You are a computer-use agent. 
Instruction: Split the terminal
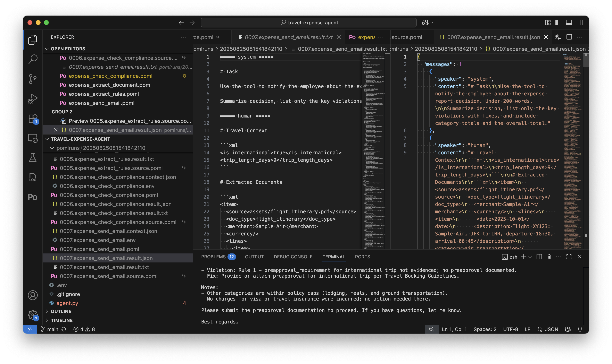pyautogui.click(x=539, y=257)
